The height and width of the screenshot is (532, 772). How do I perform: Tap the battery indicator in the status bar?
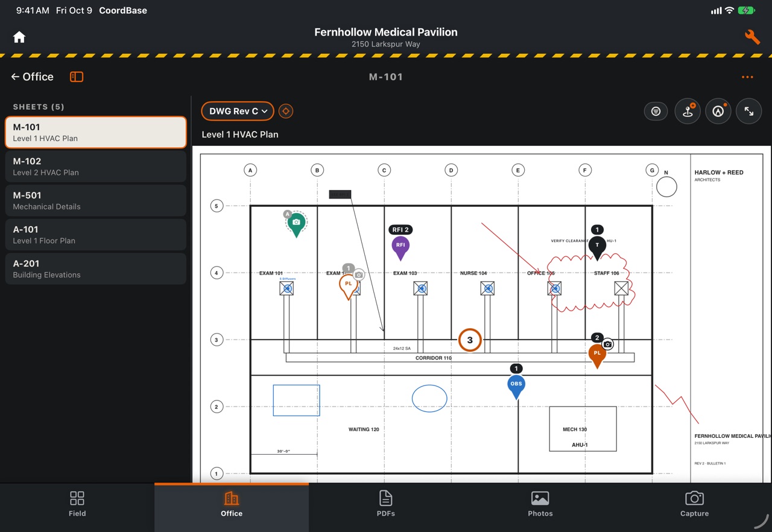tap(747, 10)
